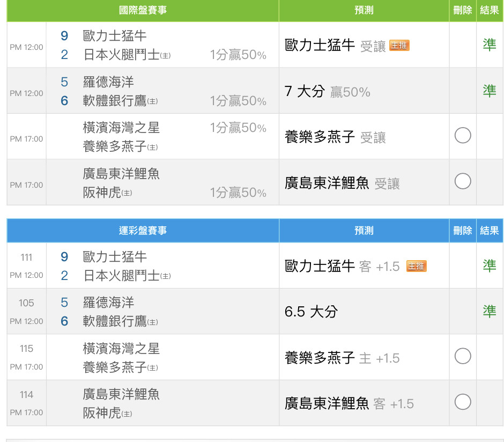The image size is (504, 442).
Task: Click the 主推 badge beside 客 +1.5
Action: 416,266
